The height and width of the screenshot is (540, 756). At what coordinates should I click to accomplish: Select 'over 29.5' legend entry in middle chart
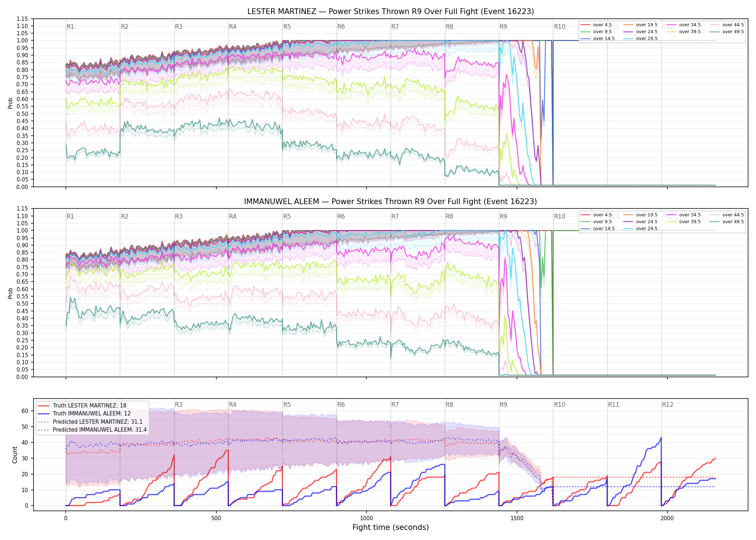point(640,229)
